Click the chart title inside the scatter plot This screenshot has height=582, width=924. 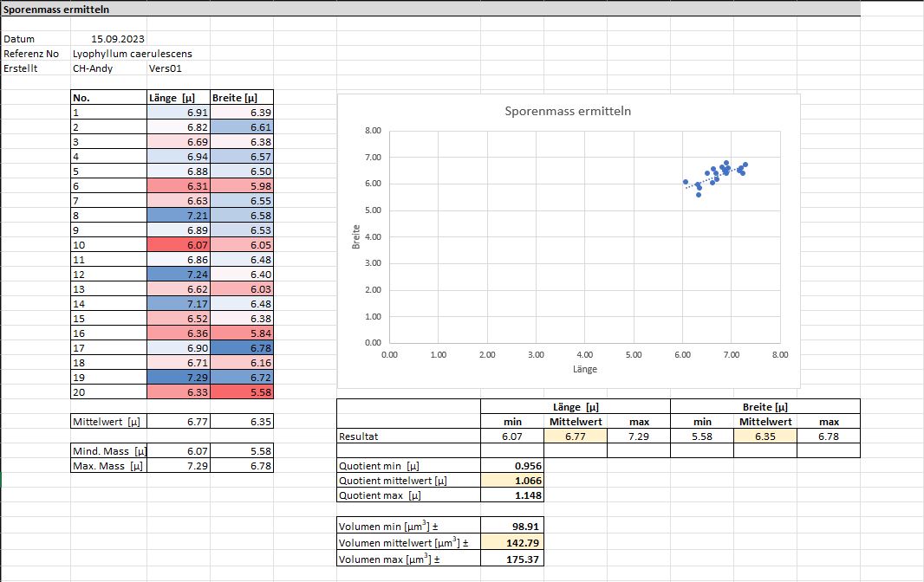pos(568,111)
